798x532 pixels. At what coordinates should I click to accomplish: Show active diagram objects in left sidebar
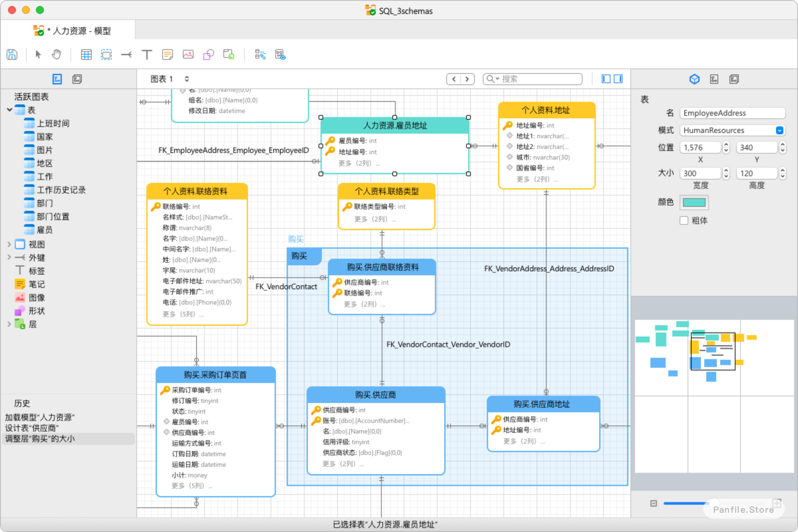[57, 79]
